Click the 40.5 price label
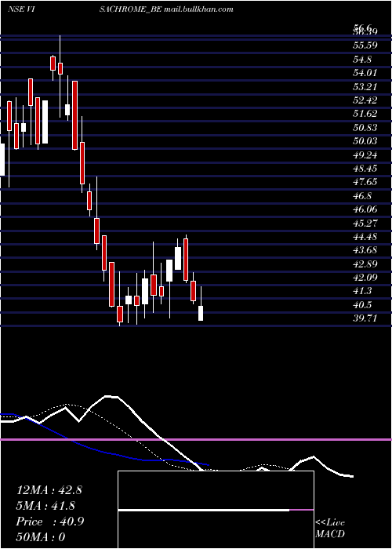 coord(362,304)
